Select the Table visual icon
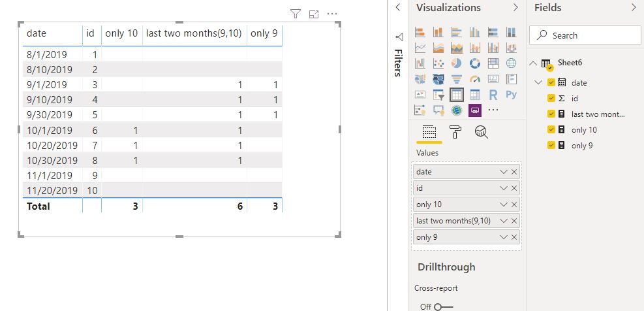Image resolution: width=644 pixels, height=311 pixels. (x=456, y=95)
